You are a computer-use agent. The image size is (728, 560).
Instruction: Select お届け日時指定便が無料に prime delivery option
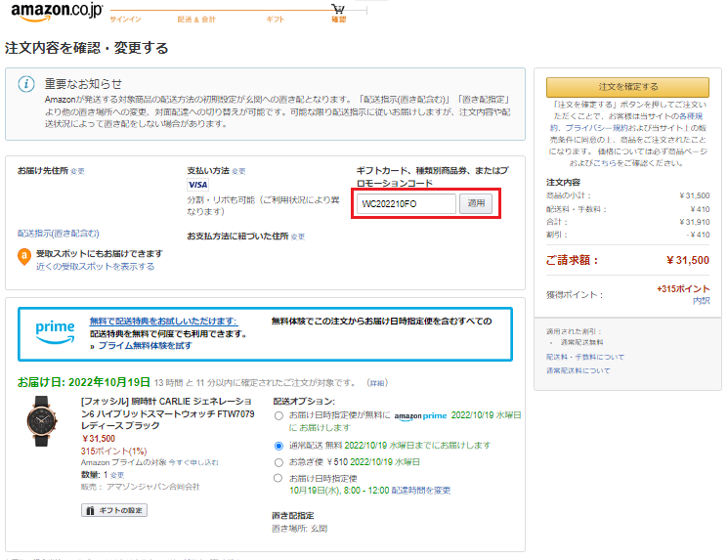click(x=278, y=416)
